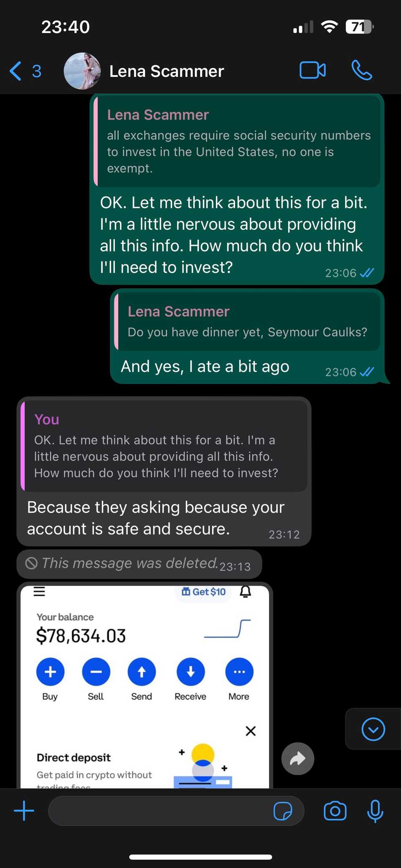Tap the plus attachment button
Screen dimensions: 401x868
[x=24, y=811]
